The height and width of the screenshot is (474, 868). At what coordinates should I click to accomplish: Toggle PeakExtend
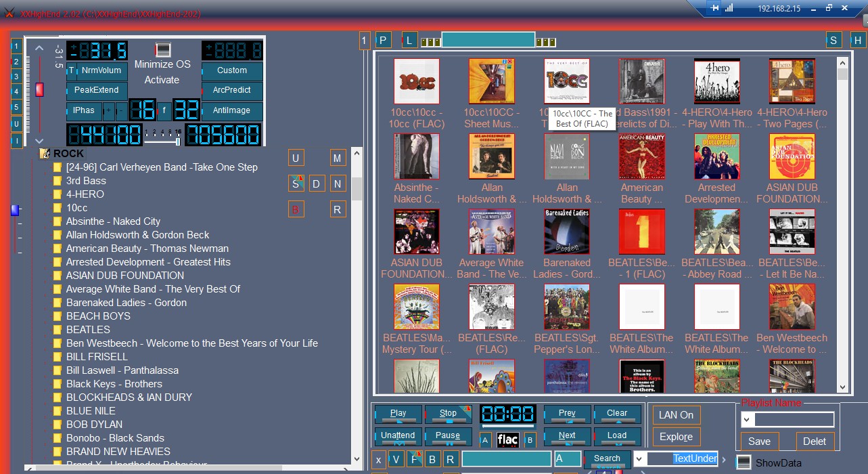point(97,90)
